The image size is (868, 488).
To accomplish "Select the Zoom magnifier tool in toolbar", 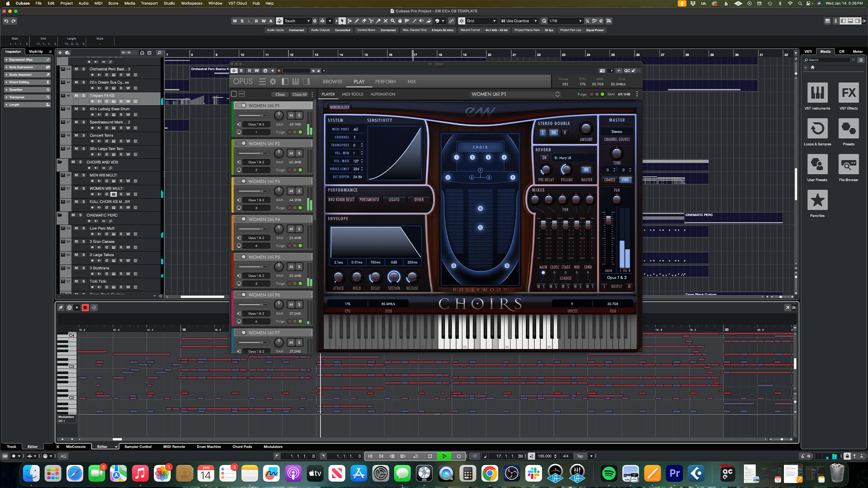I will click(x=393, y=21).
